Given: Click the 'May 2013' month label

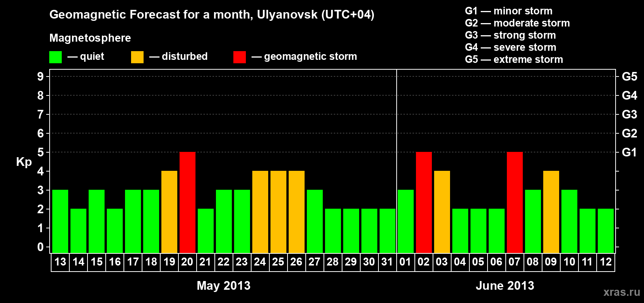Looking at the screenshot, I should click(x=224, y=285).
